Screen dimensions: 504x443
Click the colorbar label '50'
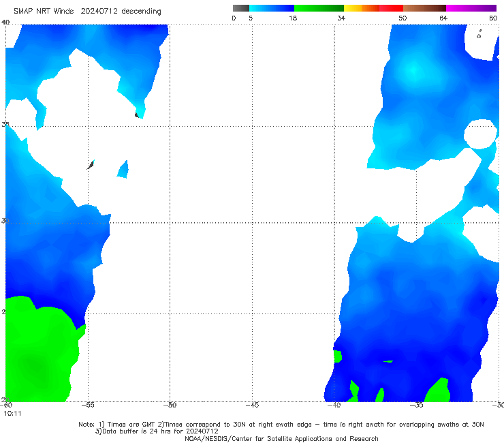pos(403,18)
